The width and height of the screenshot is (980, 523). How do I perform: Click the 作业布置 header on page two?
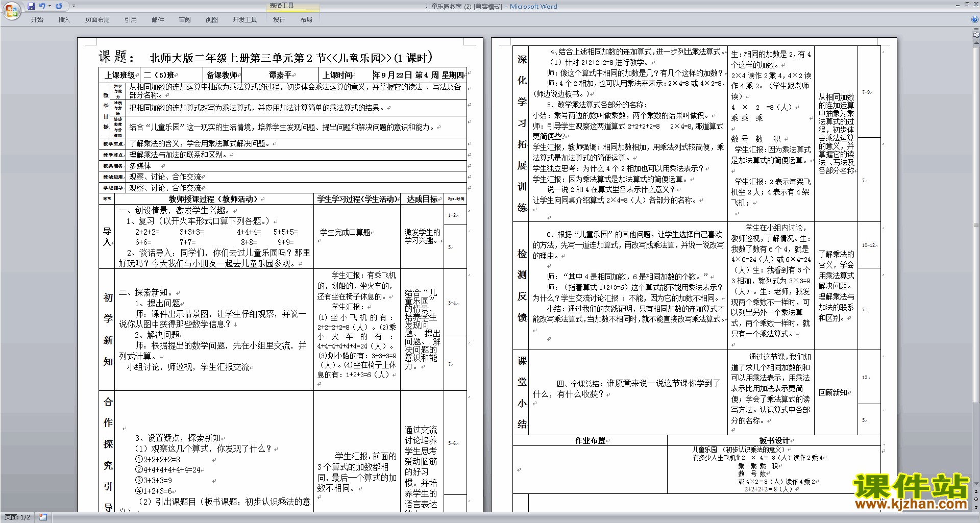[590, 440]
